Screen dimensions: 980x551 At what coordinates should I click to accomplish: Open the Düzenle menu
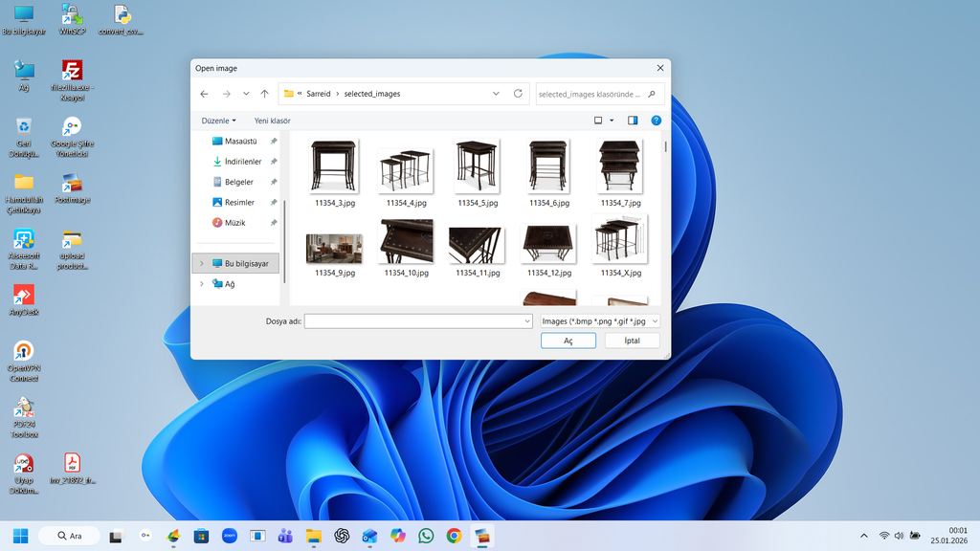[x=219, y=121]
